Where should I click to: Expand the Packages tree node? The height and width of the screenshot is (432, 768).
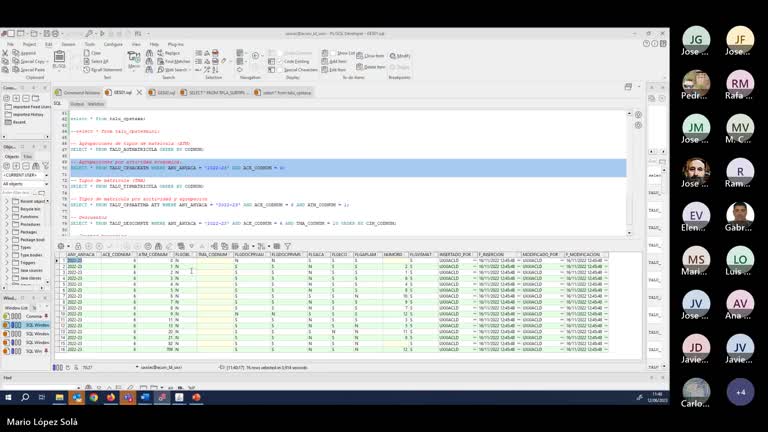point(7,232)
